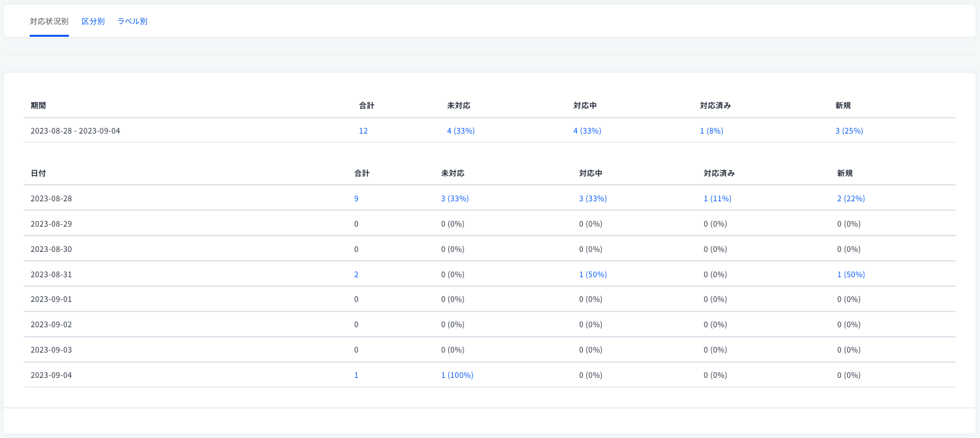The width and height of the screenshot is (980, 438).
Task: Click 2023-09-04 未対応 link 1 (100%)
Action: point(457,375)
